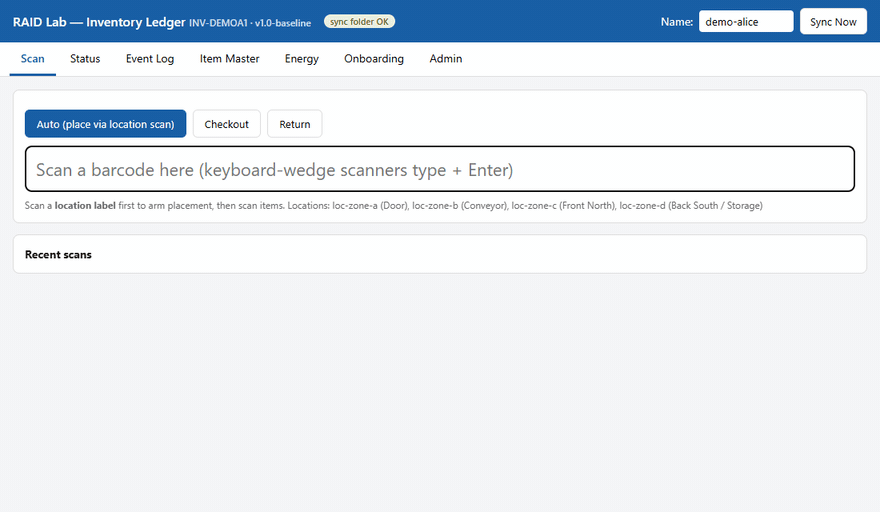Go to the Item Master tab

(x=230, y=59)
